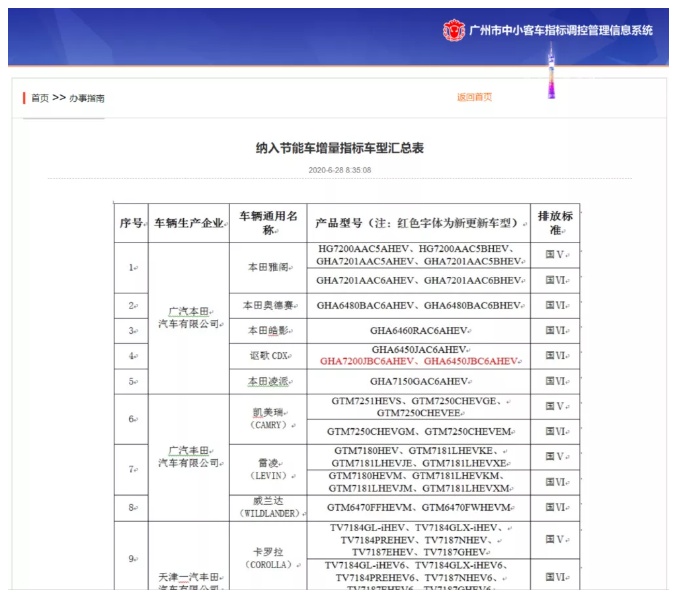Image resolution: width=683 pixels, height=604 pixels.
Task: Click the GHA7150GAC6AHEV model cell
Action: tap(417, 381)
